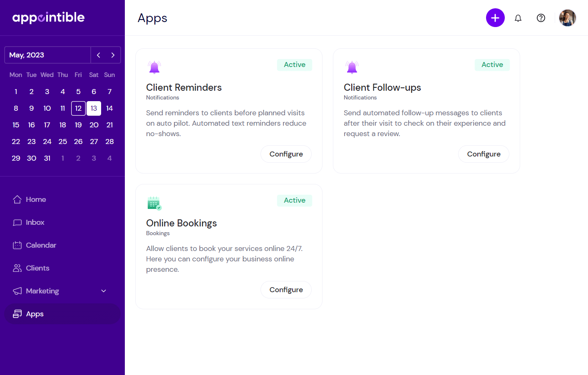Screen dimensions: 588x375
Task: Open the Calendar section
Action: tap(17, 245)
